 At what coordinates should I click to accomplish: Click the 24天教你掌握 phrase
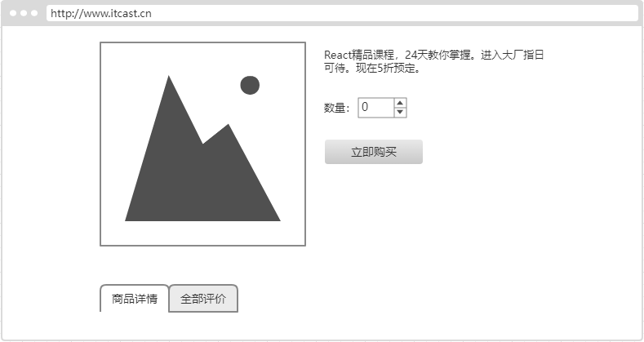coord(437,55)
